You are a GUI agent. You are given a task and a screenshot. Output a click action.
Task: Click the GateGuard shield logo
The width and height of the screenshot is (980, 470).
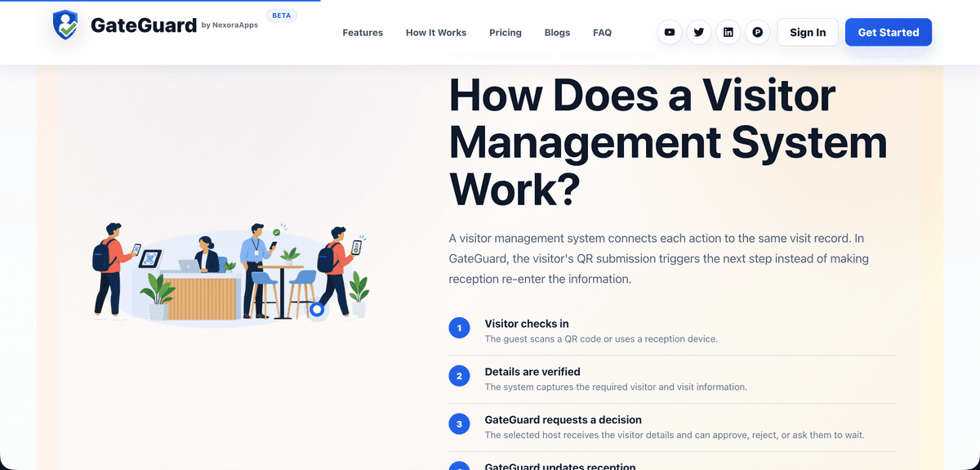66,25
